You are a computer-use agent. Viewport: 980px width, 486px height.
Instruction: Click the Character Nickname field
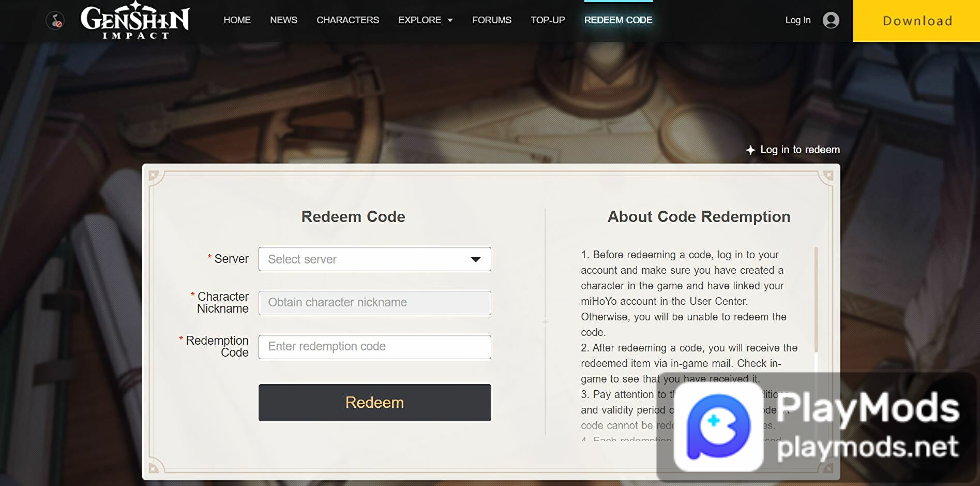374,303
